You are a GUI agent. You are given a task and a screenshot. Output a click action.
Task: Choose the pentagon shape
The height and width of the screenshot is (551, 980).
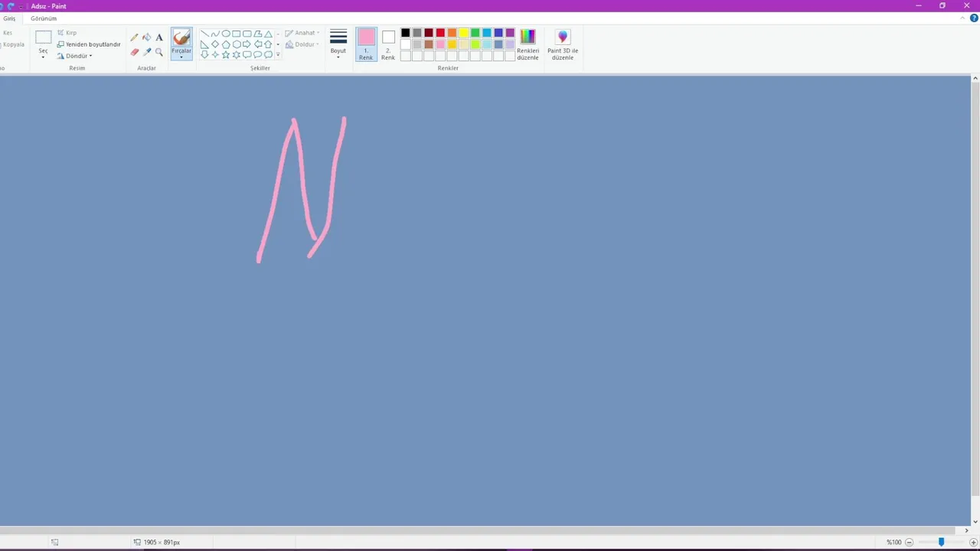pyautogui.click(x=226, y=44)
